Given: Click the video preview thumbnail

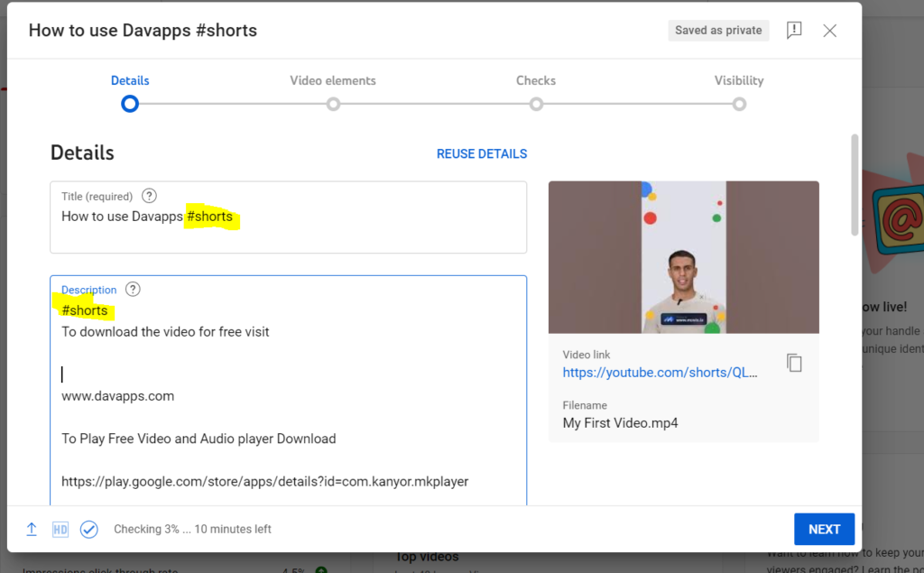Looking at the screenshot, I should tap(684, 257).
